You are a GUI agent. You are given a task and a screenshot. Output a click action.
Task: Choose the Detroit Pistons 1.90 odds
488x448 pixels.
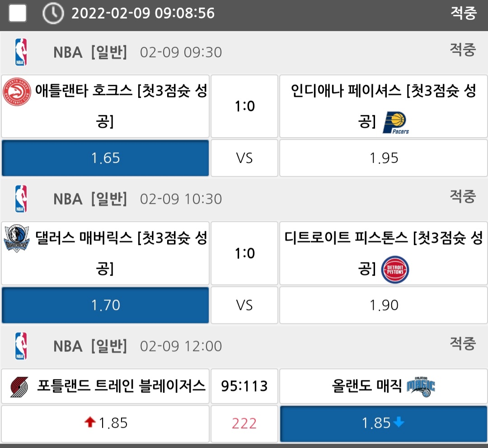coord(384,305)
